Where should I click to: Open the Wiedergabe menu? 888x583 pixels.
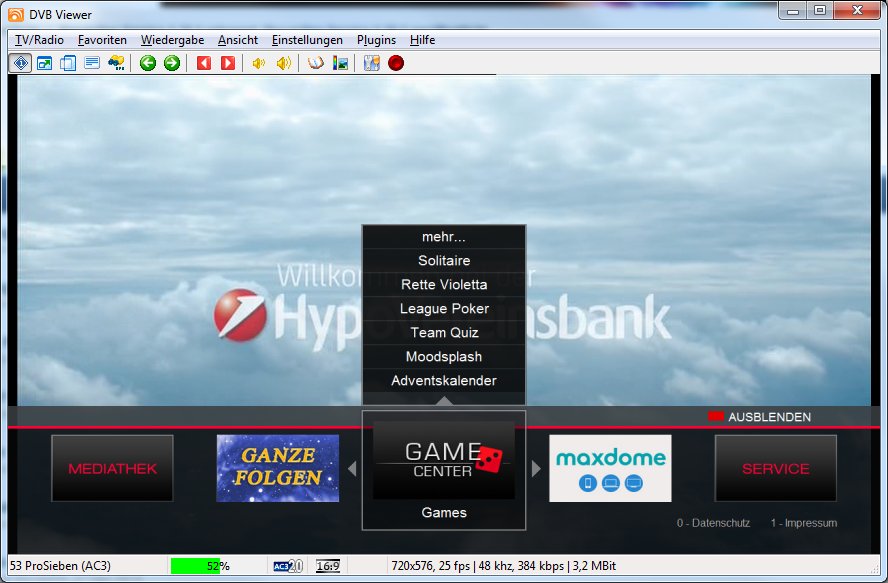(x=172, y=40)
